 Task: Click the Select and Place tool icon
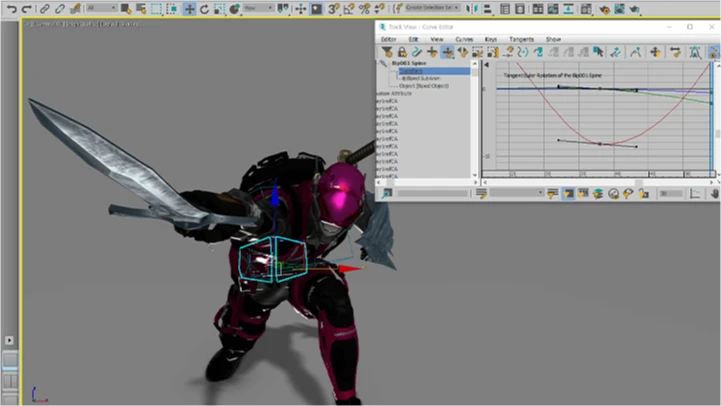coord(235,8)
